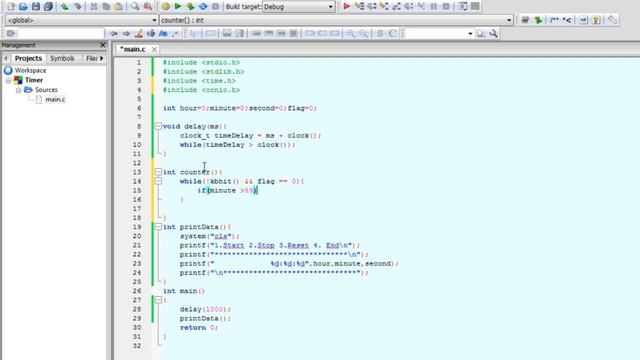
Task: Open main.c in the project tree
Action: pos(55,99)
